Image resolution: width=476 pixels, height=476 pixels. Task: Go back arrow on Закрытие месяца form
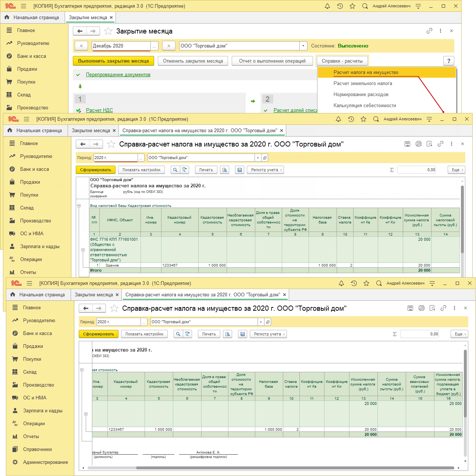coord(80,31)
